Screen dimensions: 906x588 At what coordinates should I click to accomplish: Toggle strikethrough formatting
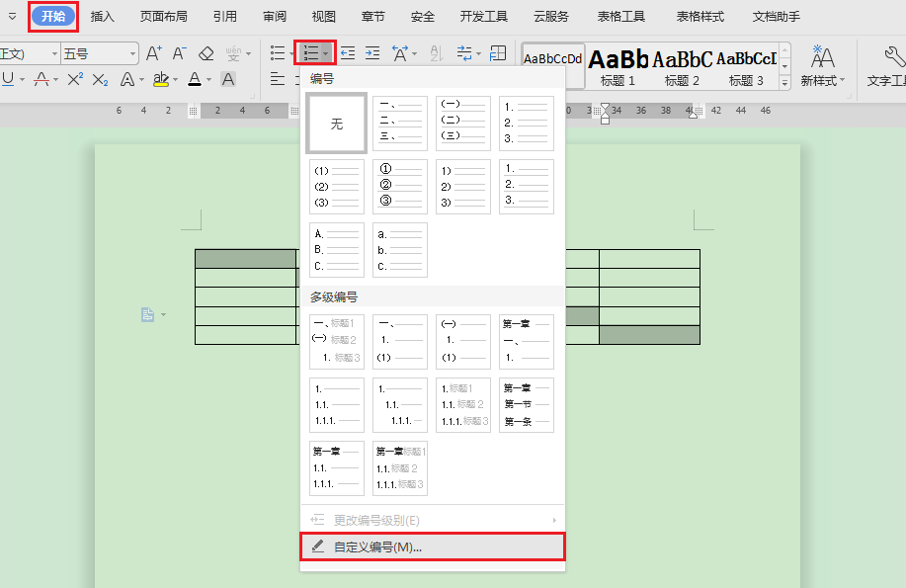pos(41,79)
